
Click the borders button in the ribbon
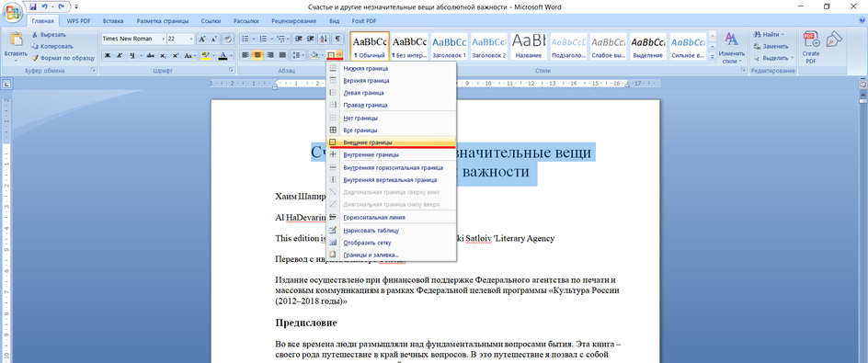331,55
